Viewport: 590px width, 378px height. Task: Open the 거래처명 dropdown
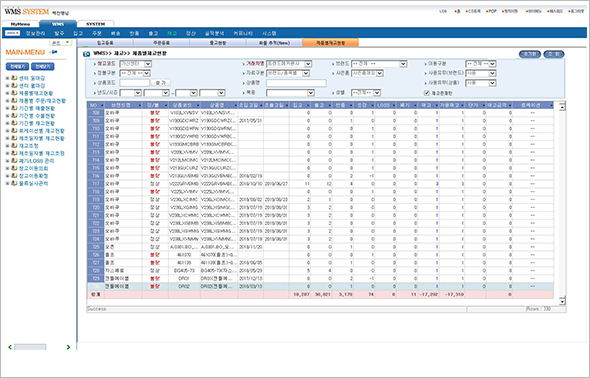pyautogui.click(x=289, y=64)
